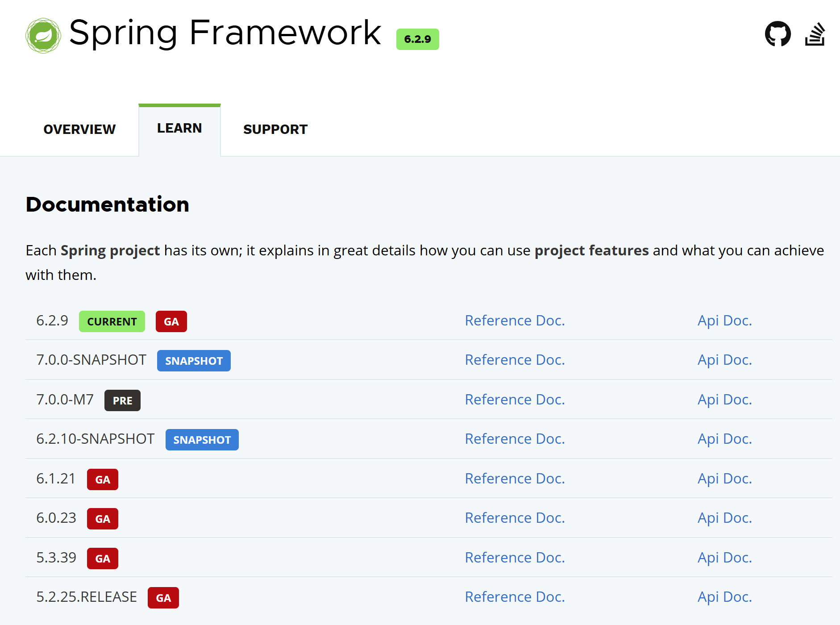Open Reference Doc. for 7.0.0-M7
The height and width of the screenshot is (625, 840).
(x=515, y=400)
